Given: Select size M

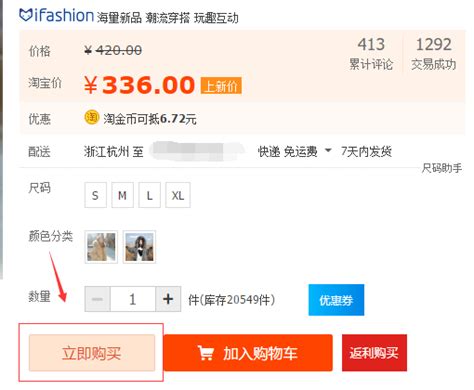Looking at the screenshot, I should coord(122,195).
